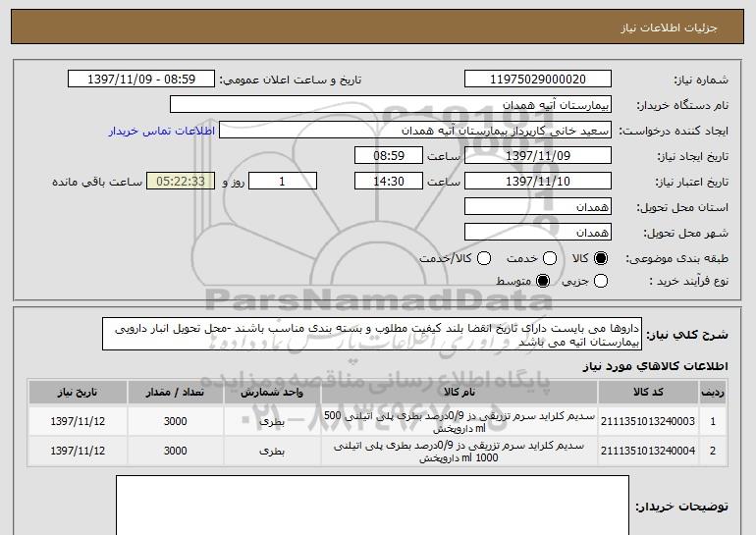Screen dimensions: 756x535
Task: Click the شماره نیاز field 11975029000020
Action: [538, 80]
